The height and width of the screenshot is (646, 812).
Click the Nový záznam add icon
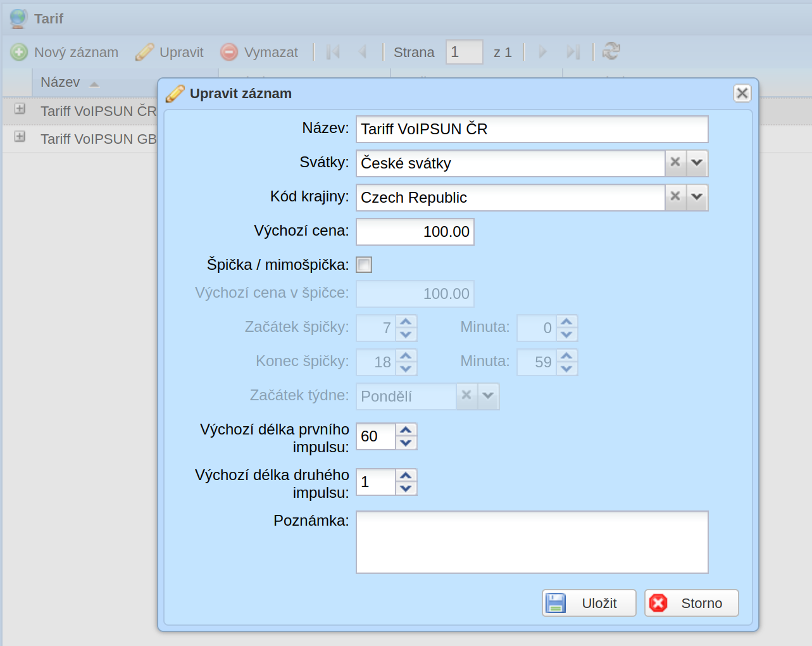pos(19,52)
